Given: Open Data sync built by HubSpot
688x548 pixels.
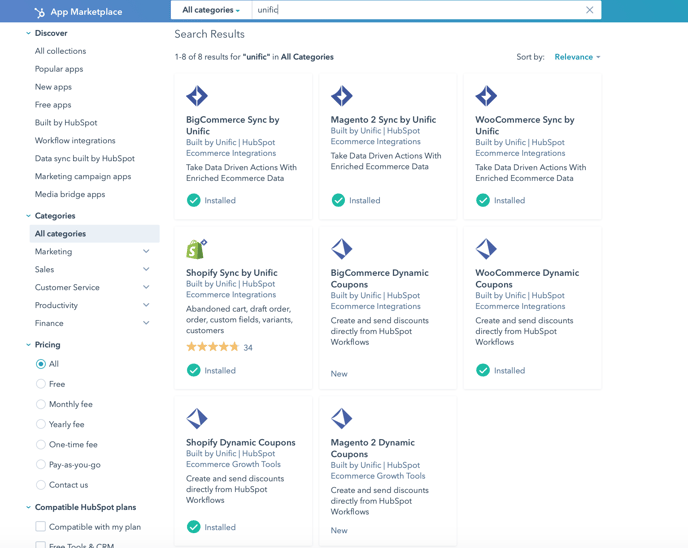Looking at the screenshot, I should pyautogui.click(x=85, y=158).
